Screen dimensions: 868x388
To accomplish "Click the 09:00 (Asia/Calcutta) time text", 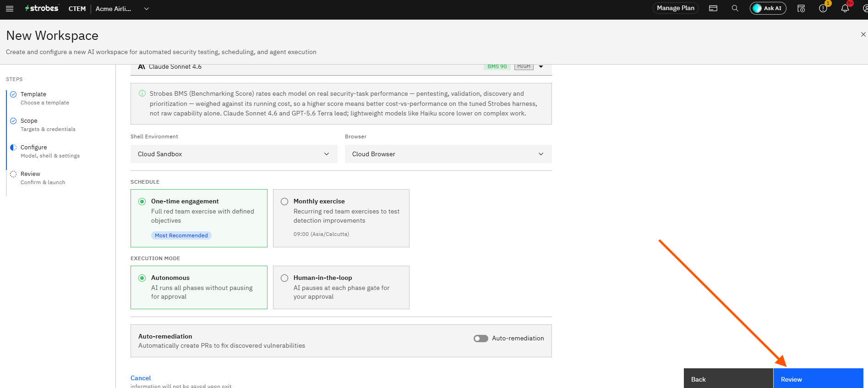I will [321, 234].
